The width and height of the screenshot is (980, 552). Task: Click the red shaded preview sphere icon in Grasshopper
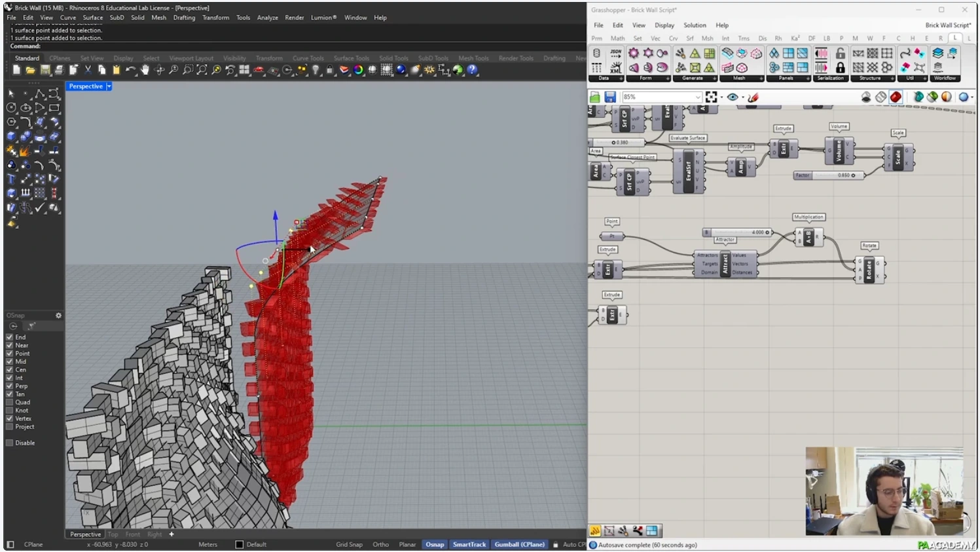pyautogui.click(x=895, y=97)
